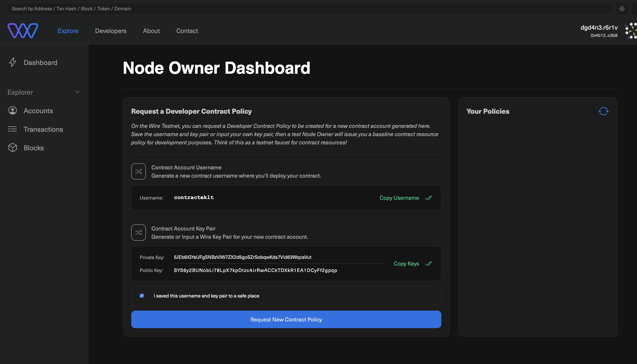Click the 'I saved this username' label text
Image resolution: width=637 pixels, height=364 pixels.
(206, 296)
